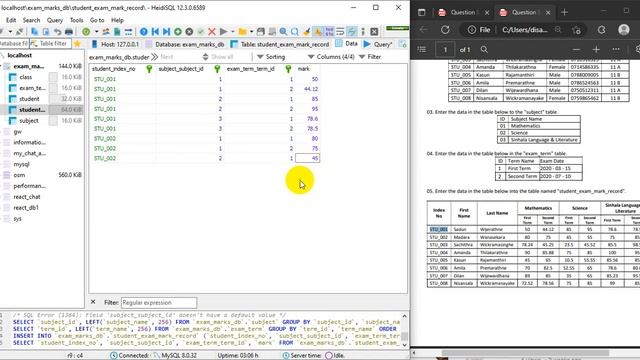This screenshot has width=640, height=360.
Task: Select the class table in tree
Action: click(25, 77)
